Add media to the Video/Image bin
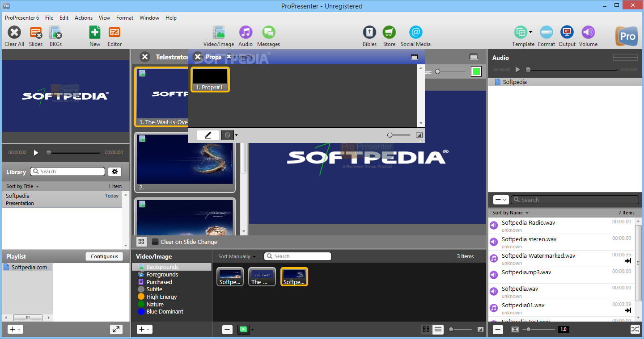This screenshot has width=644, height=339. (227, 330)
